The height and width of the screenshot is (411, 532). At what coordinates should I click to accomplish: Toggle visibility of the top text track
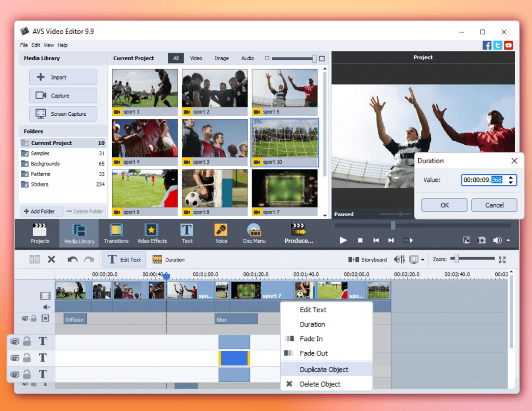pos(15,341)
